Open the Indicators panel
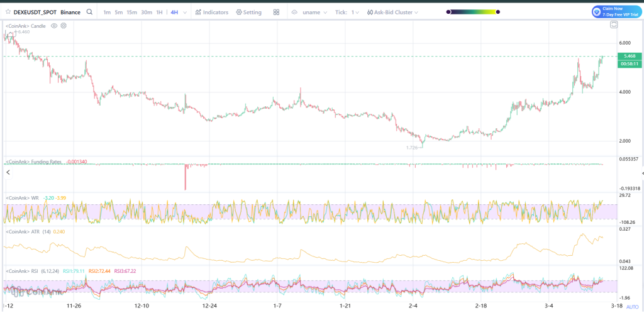 (212, 12)
